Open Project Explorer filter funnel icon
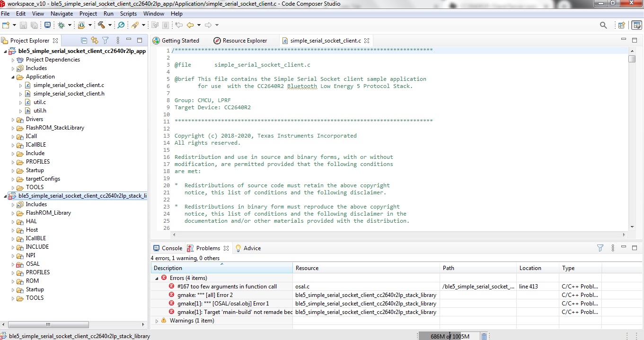Image resolution: width=644 pixels, height=340 pixels. (106, 41)
